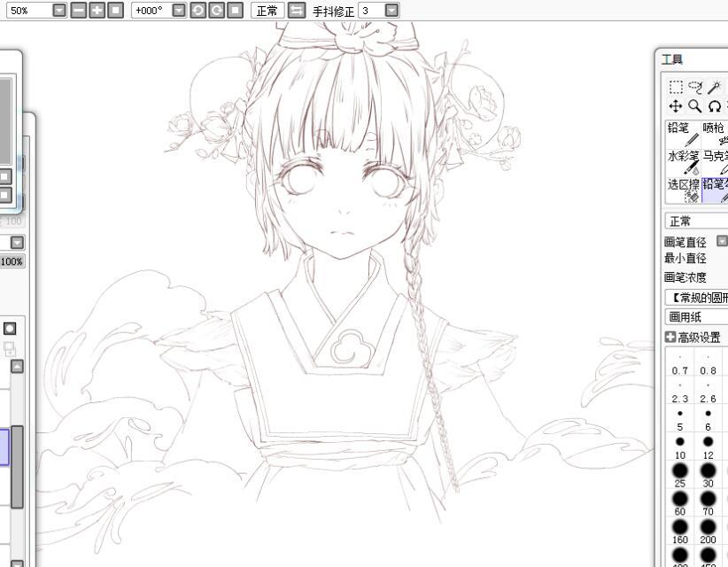Select the lasso selection tool
Viewport: 728px width, 567px height.
click(695, 87)
